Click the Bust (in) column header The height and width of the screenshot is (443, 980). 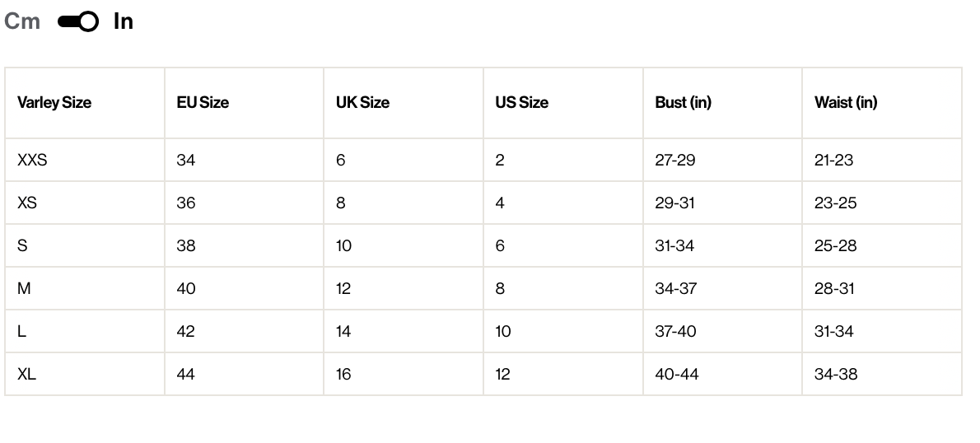(683, 103)
